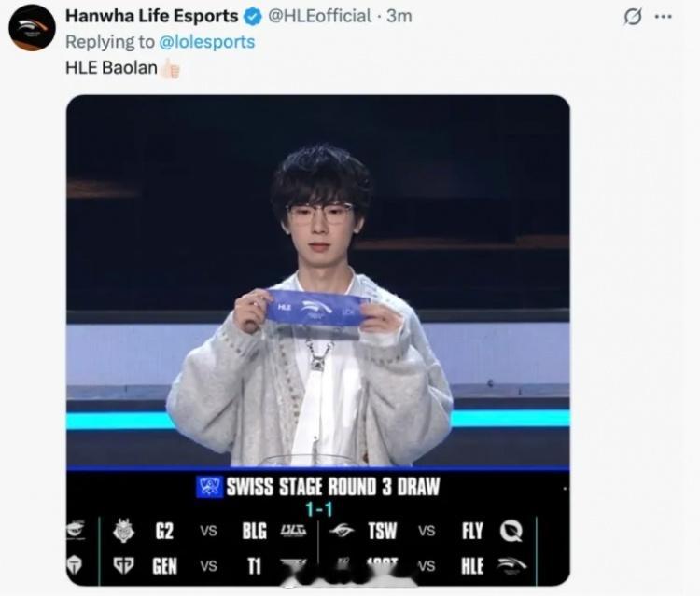Click the Worlds logo beside Swiss Stage title

(209, 487)
